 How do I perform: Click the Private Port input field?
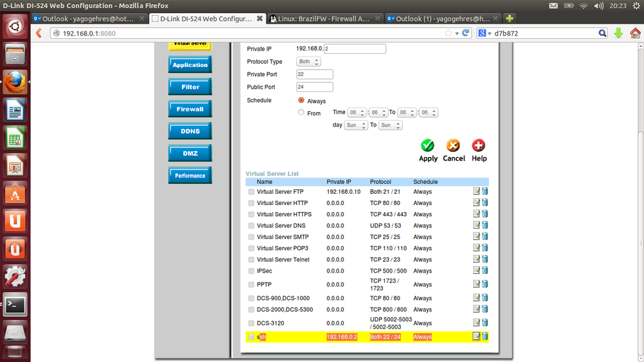315,74
